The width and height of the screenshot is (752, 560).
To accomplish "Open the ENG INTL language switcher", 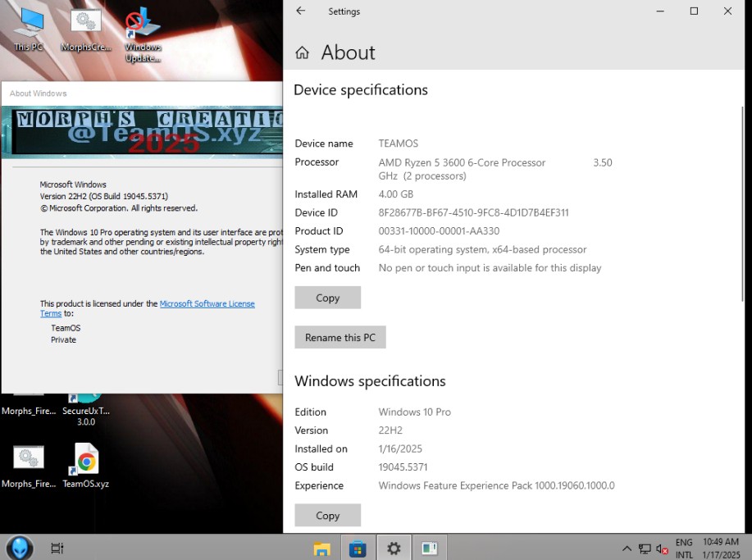I will pyautogui.click(x=684, y=548).
